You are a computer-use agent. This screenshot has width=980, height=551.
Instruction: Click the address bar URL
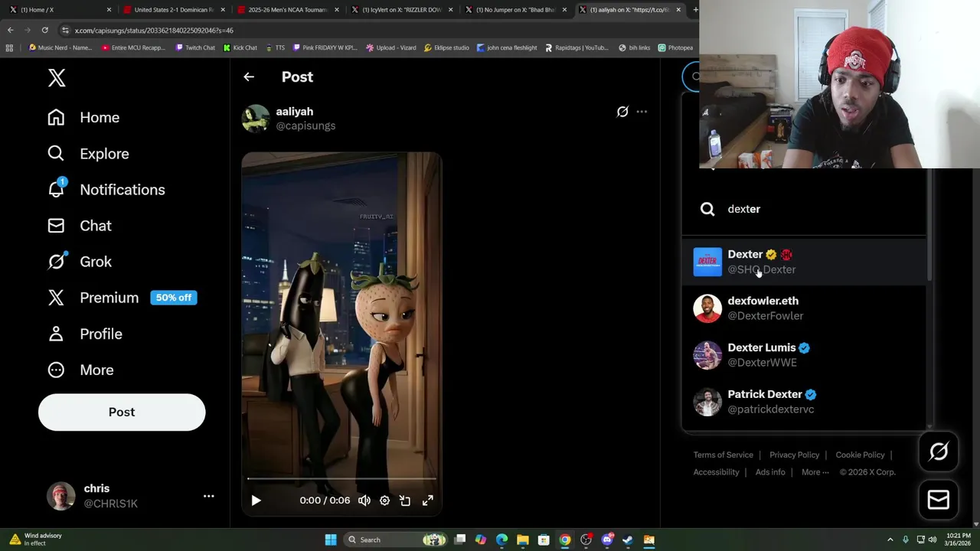click(154, 31)
